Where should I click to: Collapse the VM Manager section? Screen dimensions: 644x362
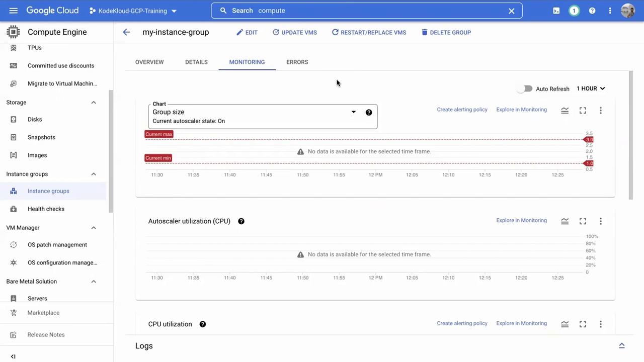pos(94,228)
